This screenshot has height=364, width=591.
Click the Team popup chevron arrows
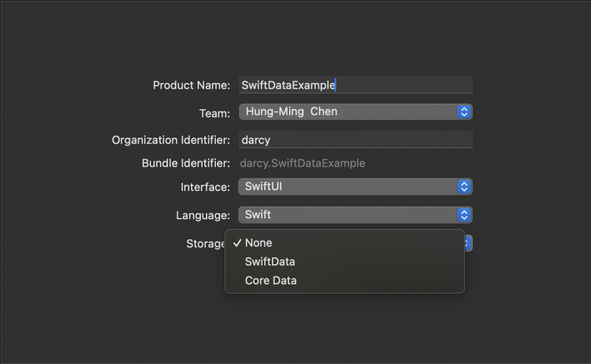[464, 112]
